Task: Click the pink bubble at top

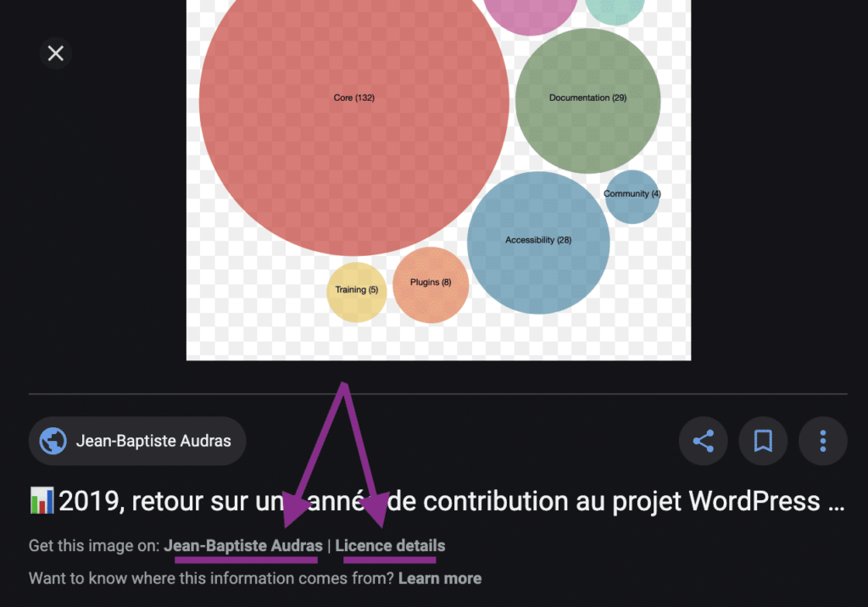Action: point(531,14)
